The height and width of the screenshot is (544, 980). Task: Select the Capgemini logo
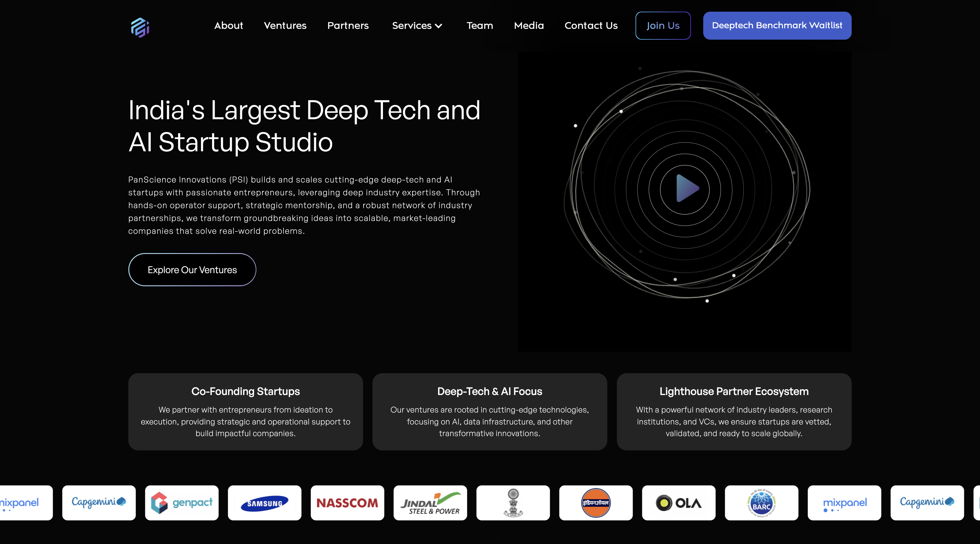coord(99,503)
